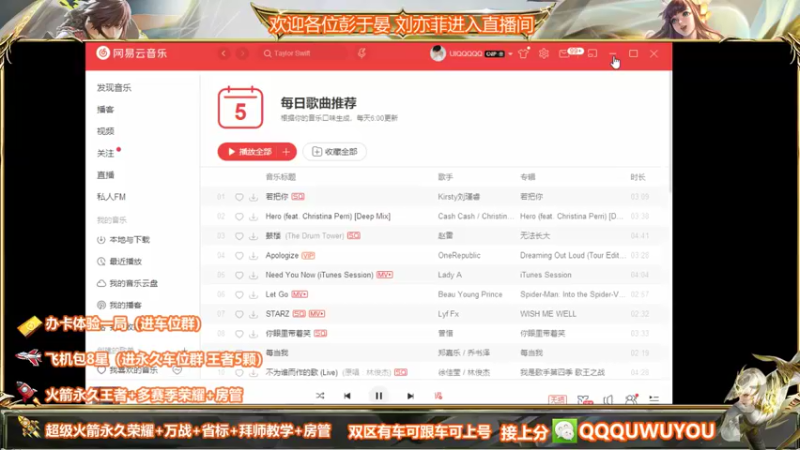
Task: Add all songs to queue with plus button
Action: (x=286, y=152)
